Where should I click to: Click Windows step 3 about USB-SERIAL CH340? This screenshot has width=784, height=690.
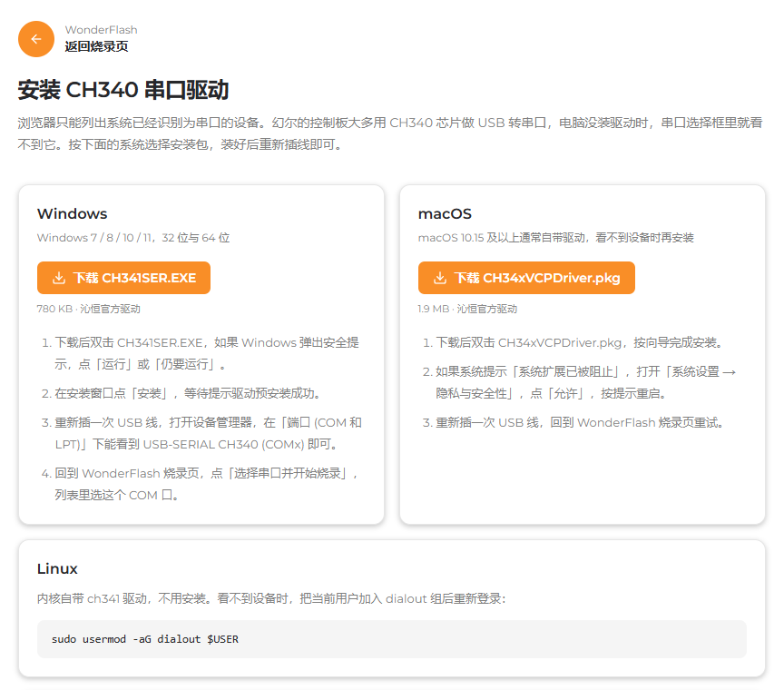click(x=201, y=433)
